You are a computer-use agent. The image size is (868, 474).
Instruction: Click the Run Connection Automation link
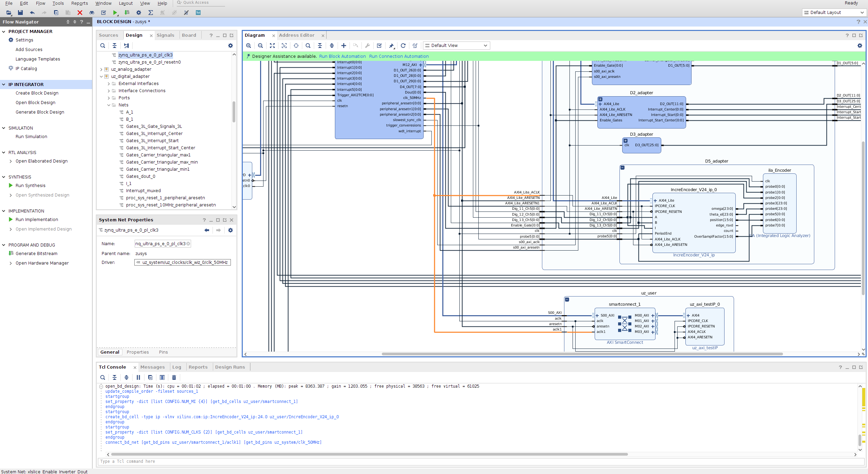399,56
